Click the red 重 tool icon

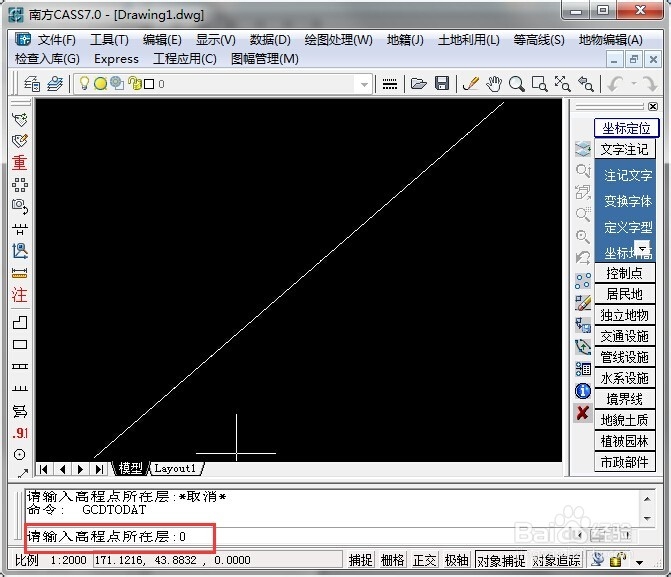click(x=19, y=163)
